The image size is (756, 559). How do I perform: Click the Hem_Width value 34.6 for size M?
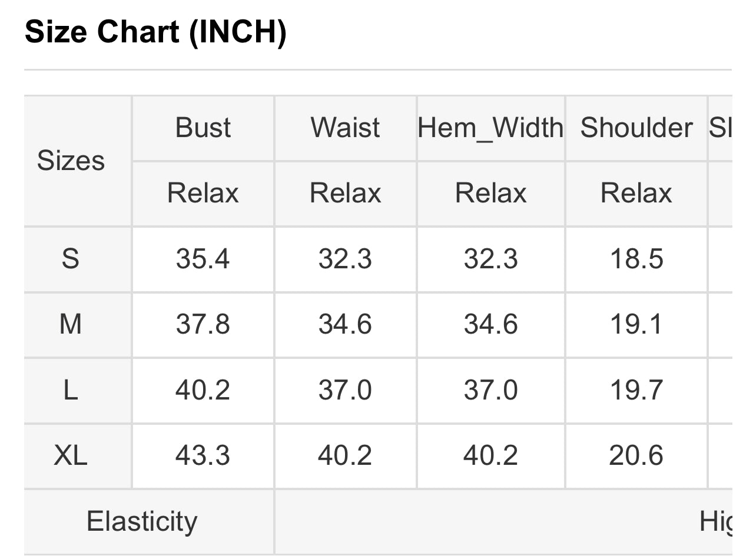tap(490, 324)
